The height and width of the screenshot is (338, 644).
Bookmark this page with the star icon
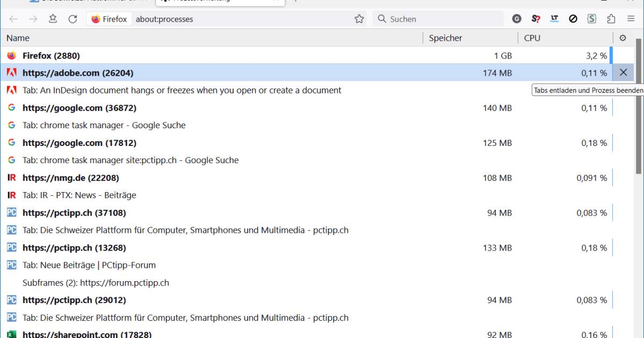coord(359,19)
